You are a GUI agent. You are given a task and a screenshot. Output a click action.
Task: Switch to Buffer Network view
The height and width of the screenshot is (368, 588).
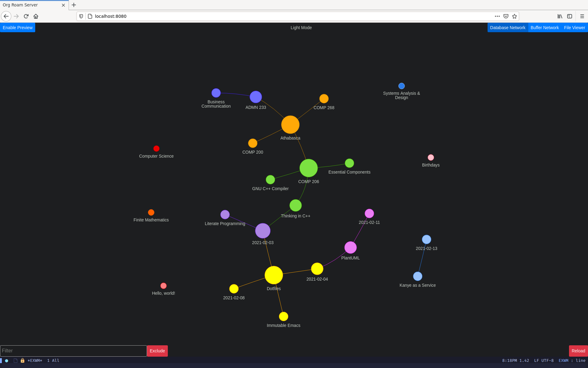point(545,28)
